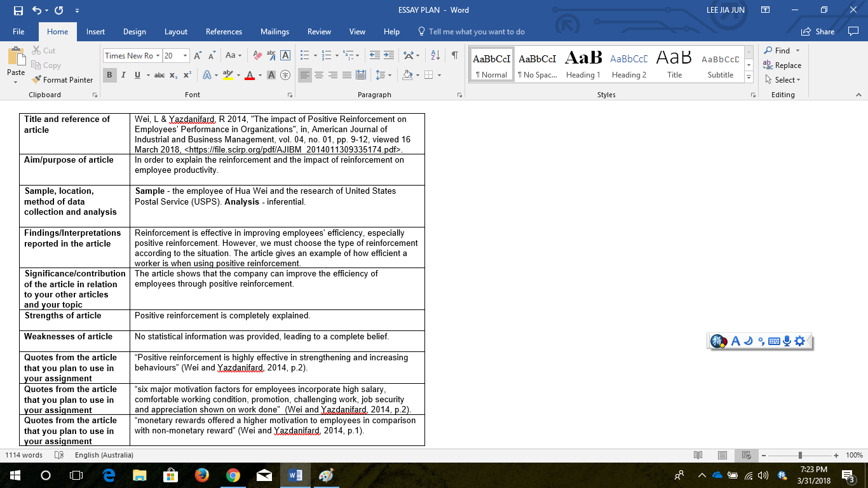Screen dimensions: 868x488
Task: Apply the yellow text highlight color
Action: click(227, 75)
